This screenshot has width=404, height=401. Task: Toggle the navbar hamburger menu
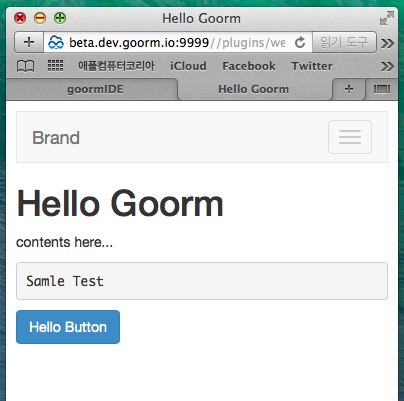tap(350, 137)
